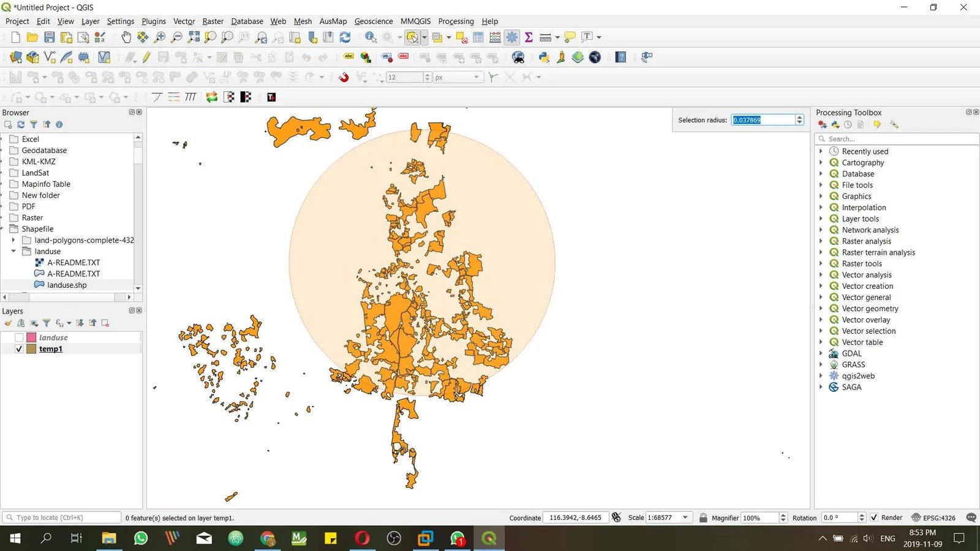This screenshot has width=980, height=551.
Task: Open the Scale dropdown in status bar
Action: tap(685, 518)
